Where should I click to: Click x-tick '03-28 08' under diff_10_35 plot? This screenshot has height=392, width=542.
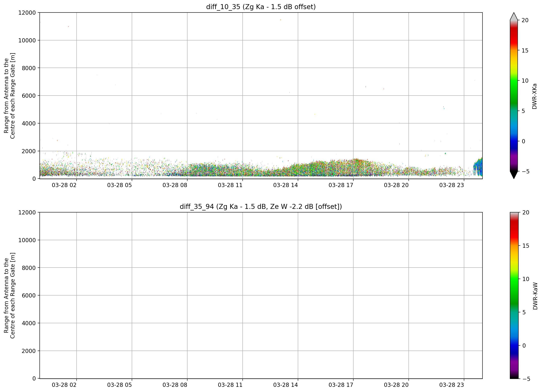click(175, 185)
